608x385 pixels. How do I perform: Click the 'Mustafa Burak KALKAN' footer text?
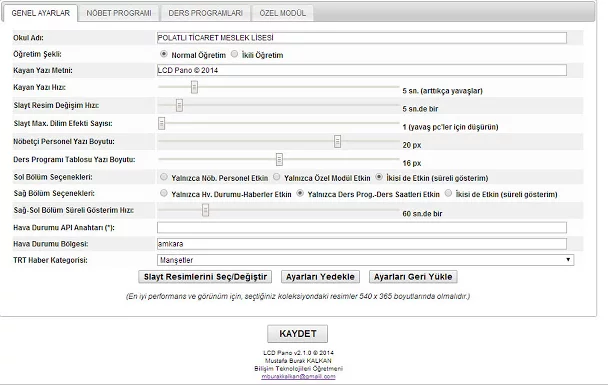tap(298, 361)
